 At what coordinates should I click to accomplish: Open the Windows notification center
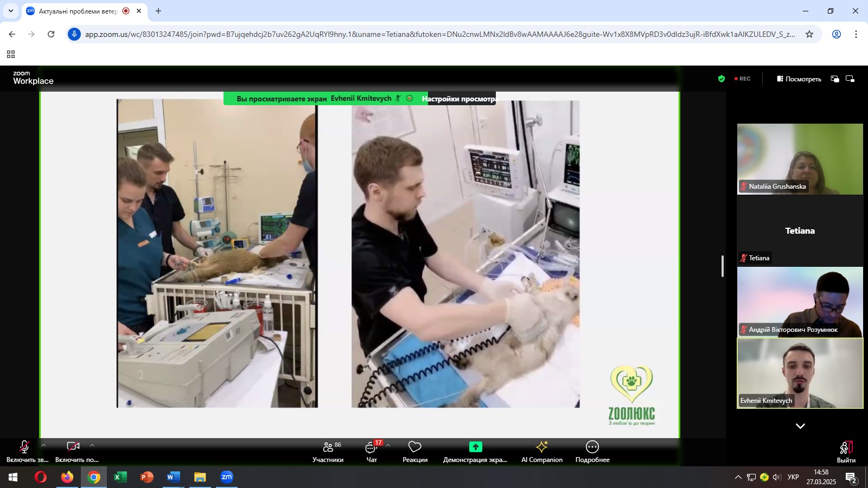[851, 478]
